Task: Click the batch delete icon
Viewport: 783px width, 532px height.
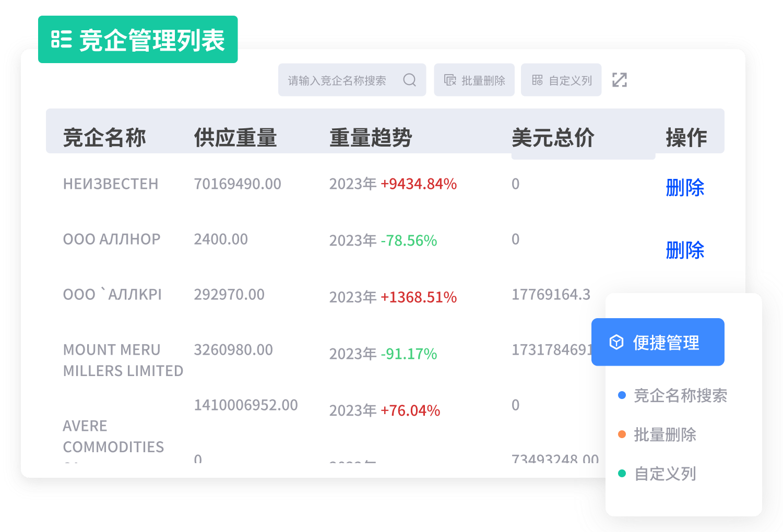Action: tap(450, 80)
